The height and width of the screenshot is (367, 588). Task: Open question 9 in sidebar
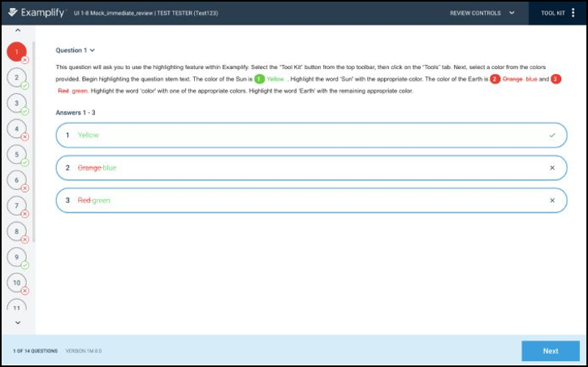(x=16, y=257)
